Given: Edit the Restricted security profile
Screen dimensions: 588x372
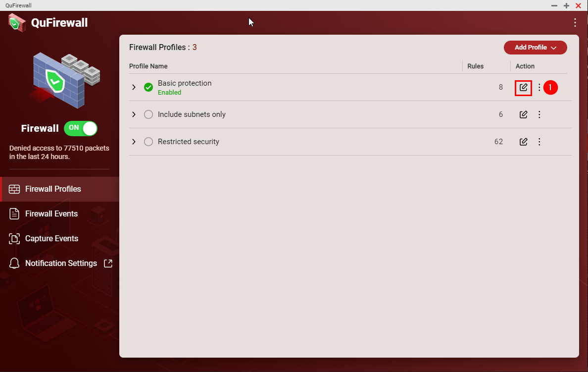Looking at the screenshot, I should point(523,142).
